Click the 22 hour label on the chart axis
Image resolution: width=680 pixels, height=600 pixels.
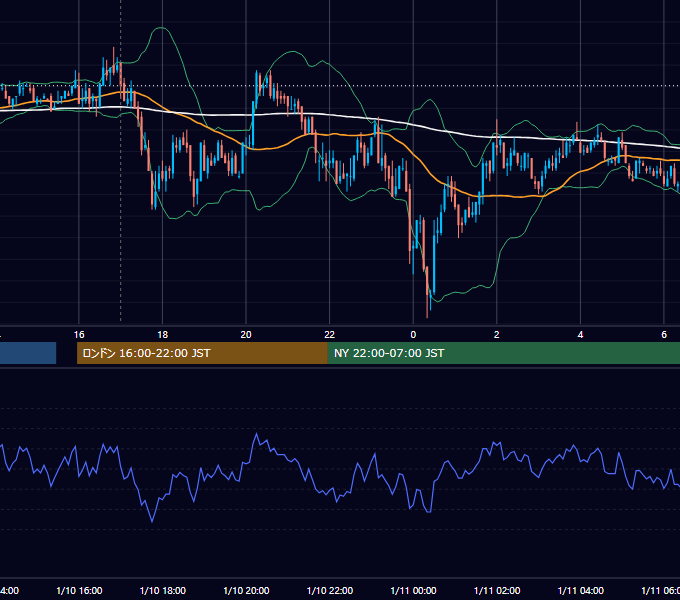(330, 335)
